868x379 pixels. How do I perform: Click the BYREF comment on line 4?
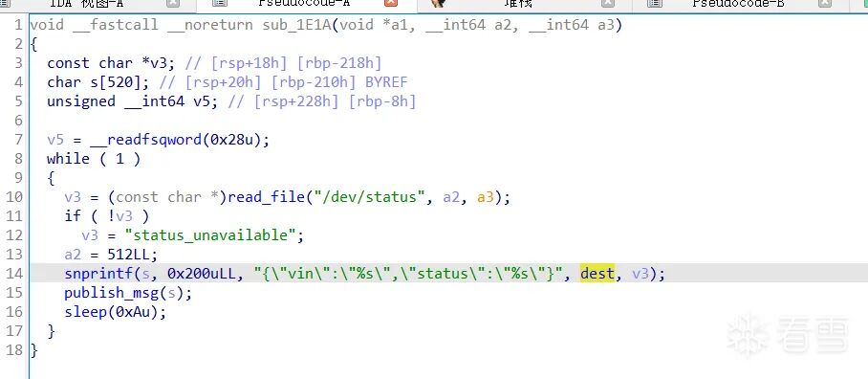point(386,82)
